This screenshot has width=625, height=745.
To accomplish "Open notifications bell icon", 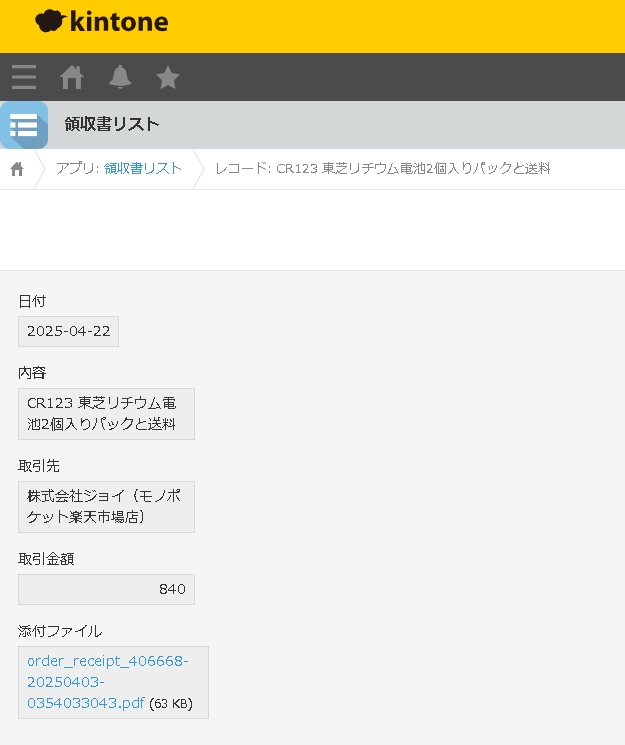I will coord(120,76).
